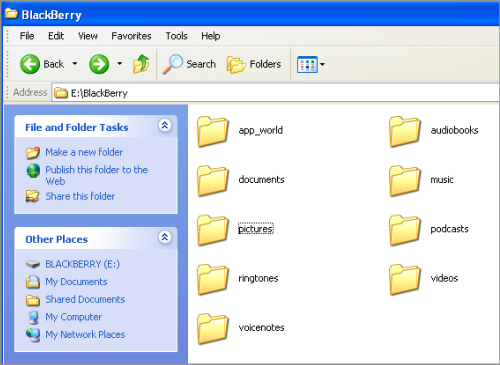Viewport: 500px width, 365px height.
Task: Click Publish this folder to the Web
Action: tap(97, 175)
